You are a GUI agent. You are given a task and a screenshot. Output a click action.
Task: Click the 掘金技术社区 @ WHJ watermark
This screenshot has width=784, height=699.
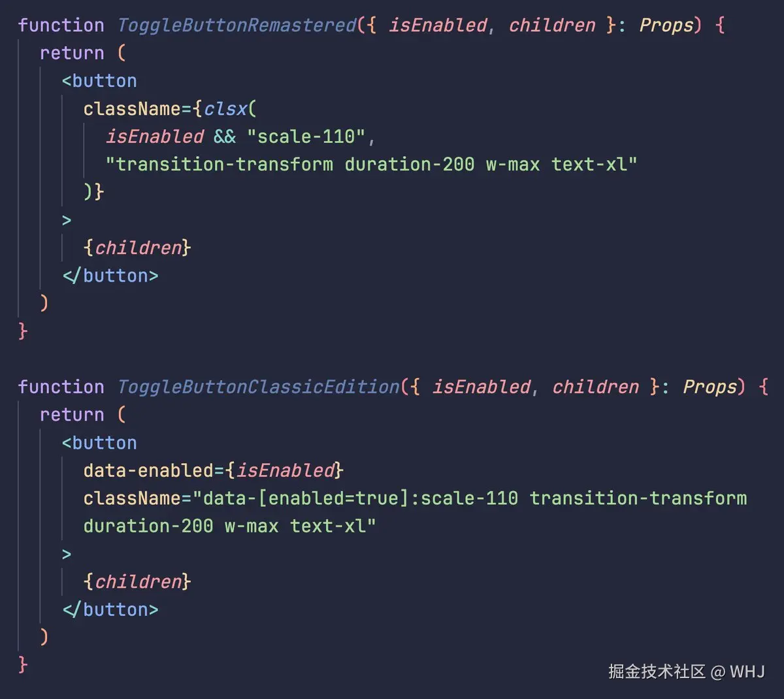pos(686,672)
